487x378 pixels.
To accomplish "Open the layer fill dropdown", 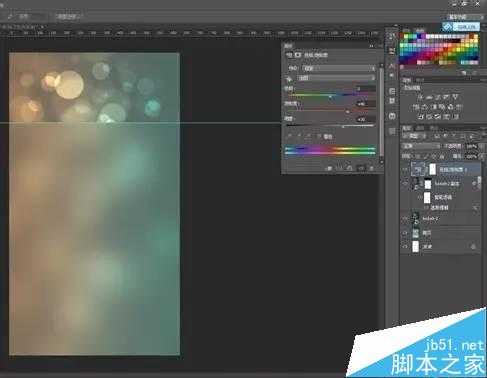I will coord(481,156).
